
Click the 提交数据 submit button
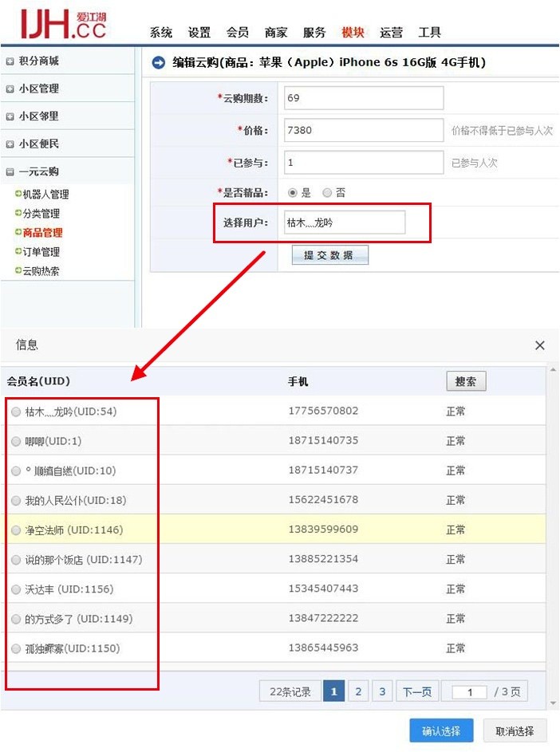tap(329, 255)
